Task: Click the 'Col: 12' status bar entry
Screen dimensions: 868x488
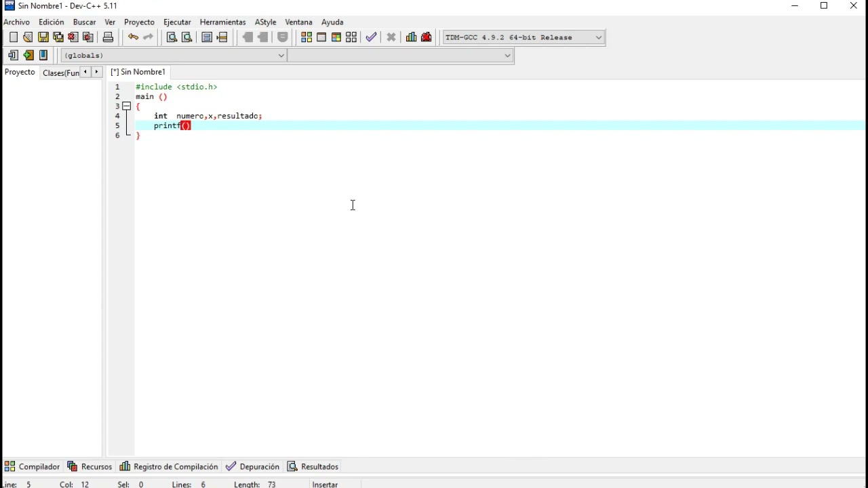Action: click(75, 484)
